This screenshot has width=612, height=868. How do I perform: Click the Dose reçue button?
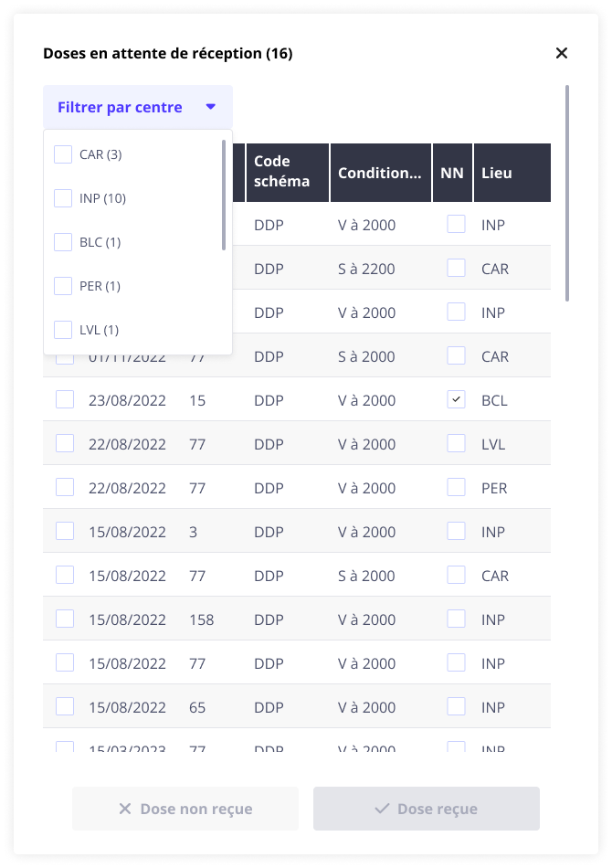click(427, 809)
